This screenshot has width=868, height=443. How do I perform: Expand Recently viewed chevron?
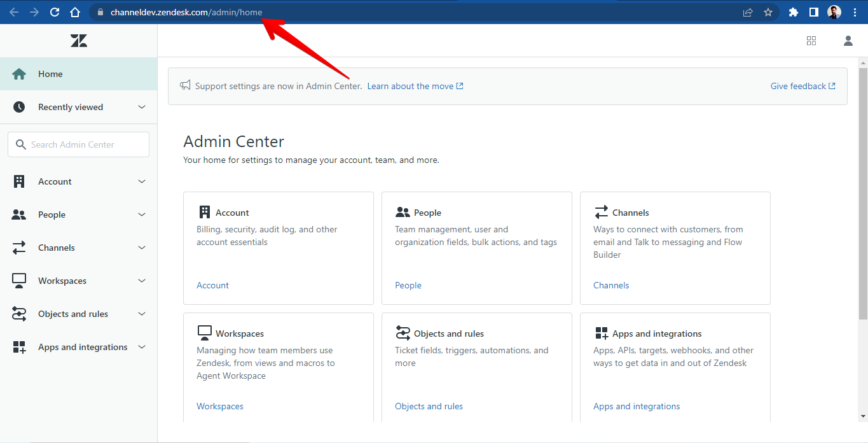pos(142,107)
